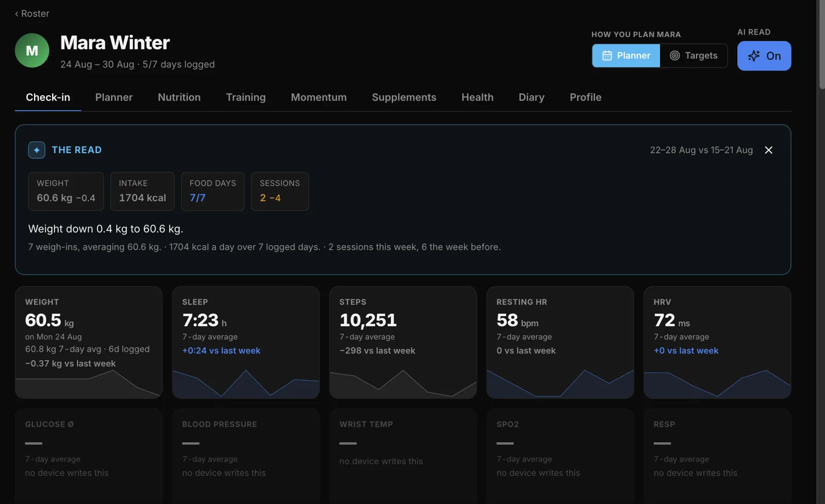Click the 'HOW YOU PLAN MARA' label
This screenshot has width=825, height=504.
click(636, 35)
